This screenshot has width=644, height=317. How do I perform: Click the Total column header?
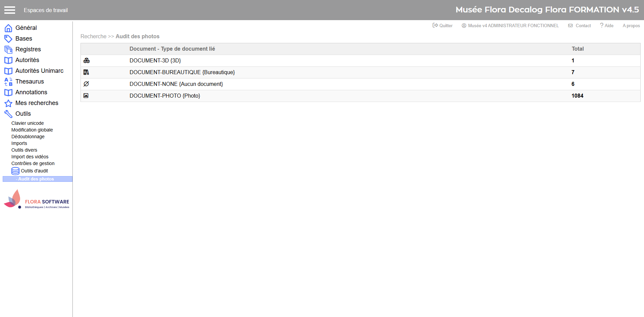tap(578, 49)
